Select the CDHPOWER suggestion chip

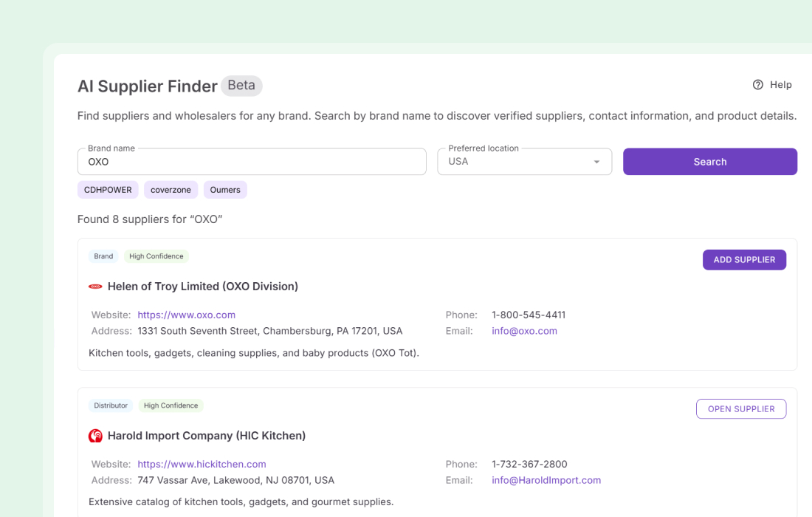coord(108,189)
